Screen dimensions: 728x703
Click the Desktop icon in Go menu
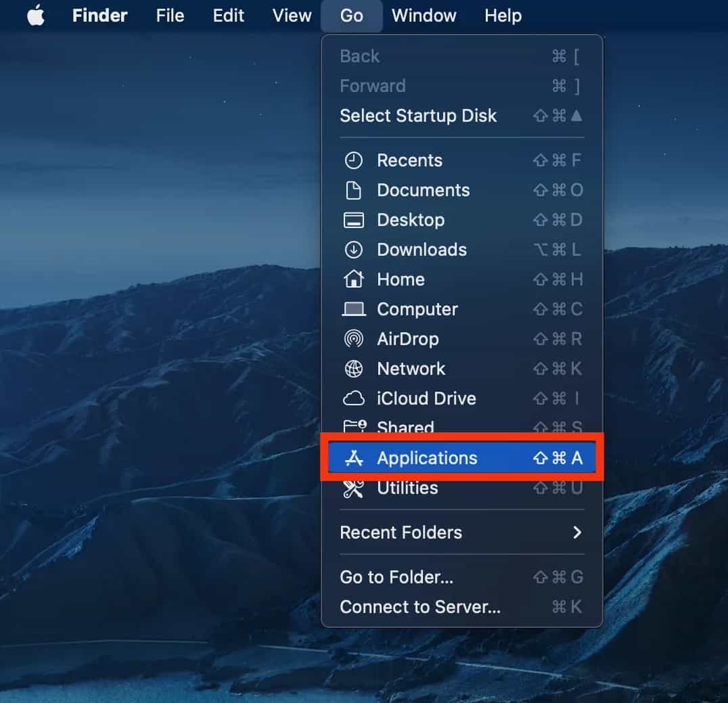353,220
